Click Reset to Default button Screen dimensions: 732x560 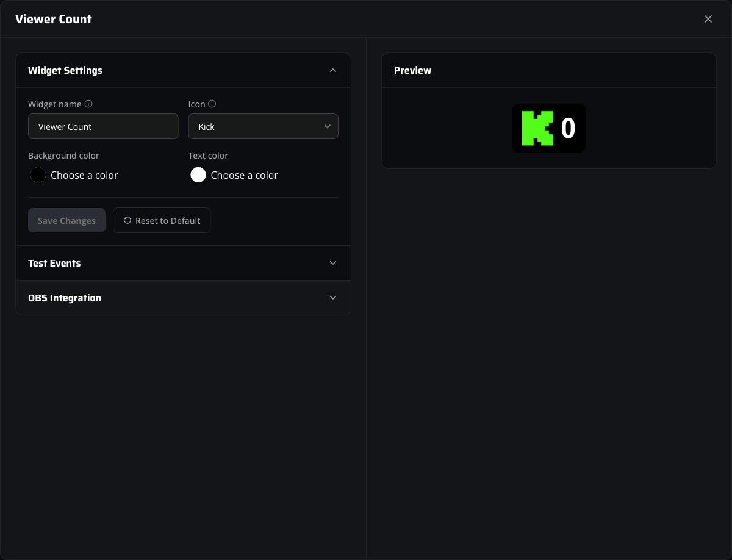162,220
